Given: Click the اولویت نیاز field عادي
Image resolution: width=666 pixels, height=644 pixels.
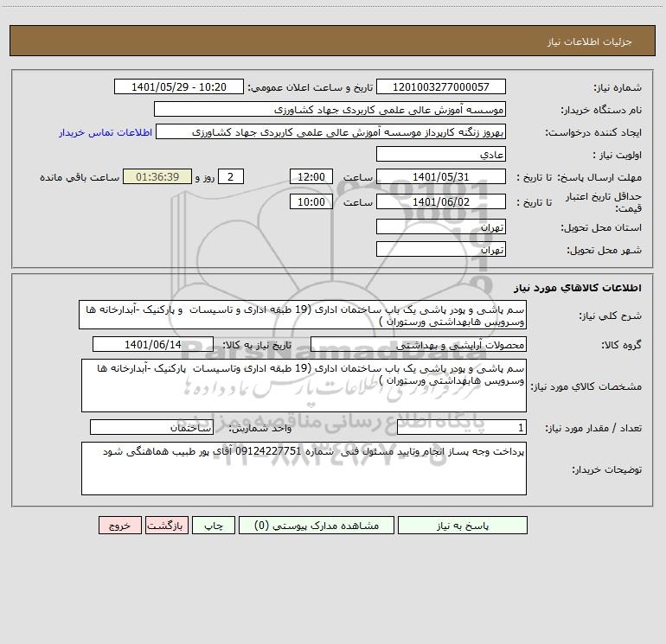Looking at the screenshot, I should [441, 154].
